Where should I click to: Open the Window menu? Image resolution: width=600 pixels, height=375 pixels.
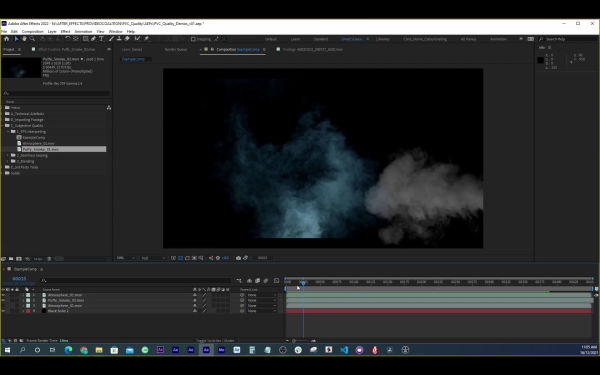116,31
